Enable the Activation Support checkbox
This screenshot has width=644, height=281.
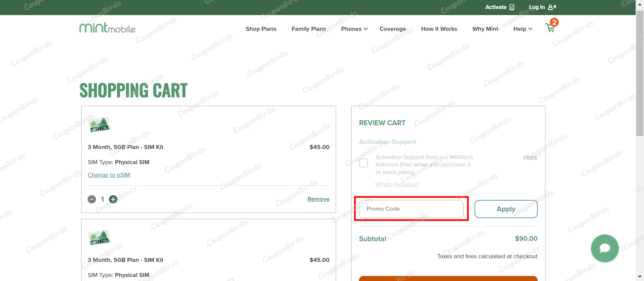click(x=363, y=163)
